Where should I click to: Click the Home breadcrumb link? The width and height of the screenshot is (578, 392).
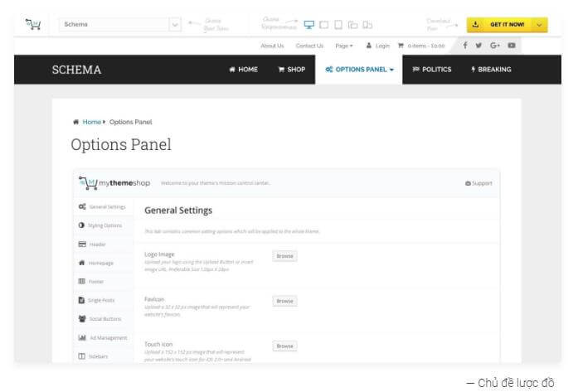(92, 122)
